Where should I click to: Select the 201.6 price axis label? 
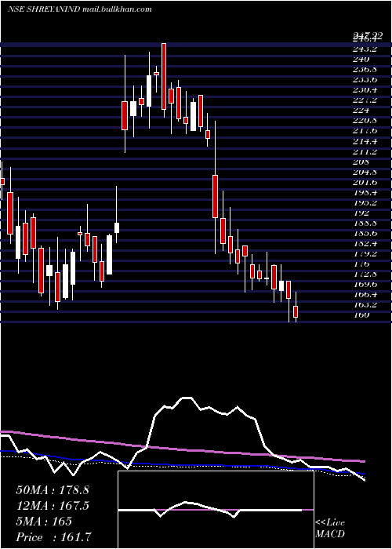(x=365, y=183)
